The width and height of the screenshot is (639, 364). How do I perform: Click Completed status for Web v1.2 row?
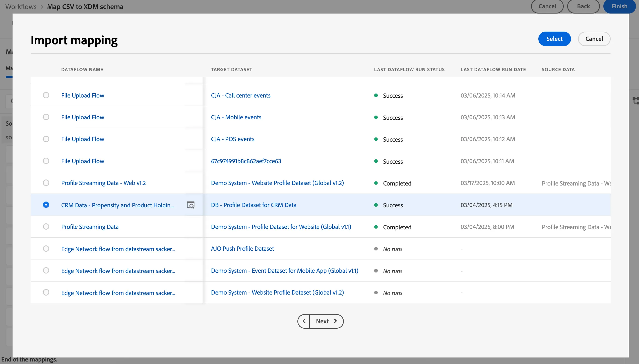(397, 183)
